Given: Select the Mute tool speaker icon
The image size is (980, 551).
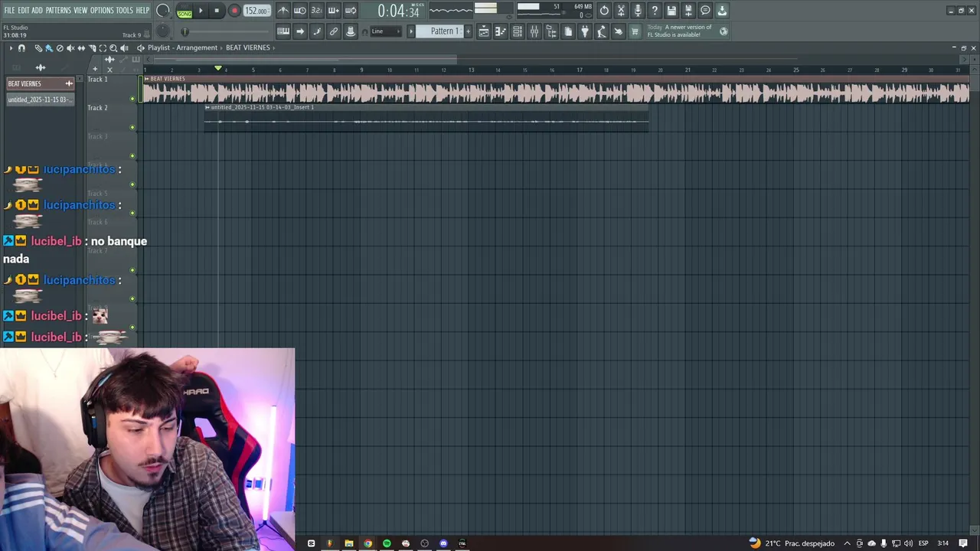Looking at the screenshot, I should pos(70,47).
